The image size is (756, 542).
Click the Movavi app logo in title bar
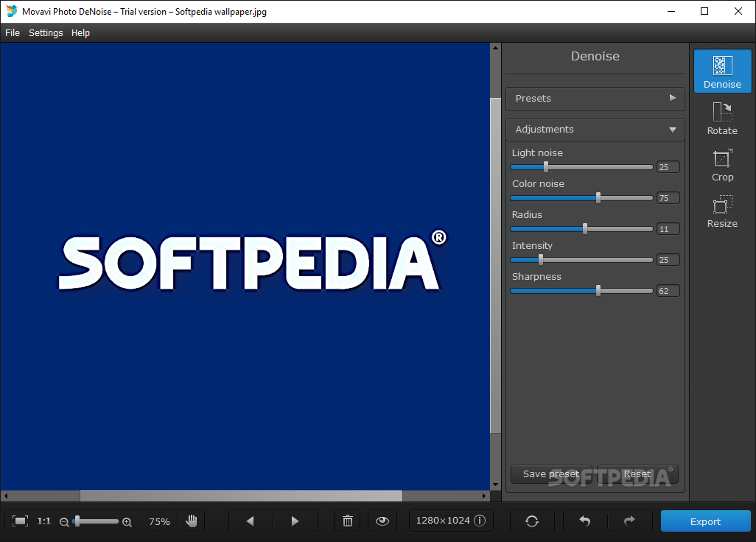tap(11, 11)
